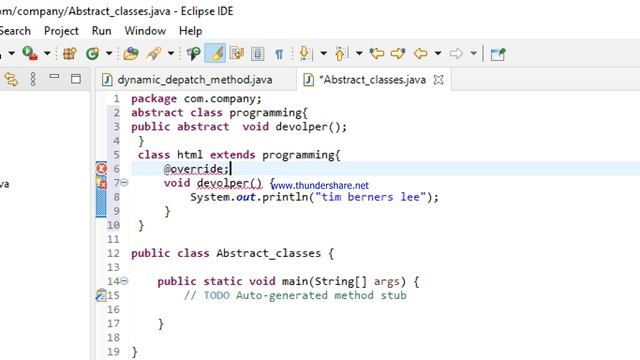Click the Open Type icon
This screenshot has width=640, height=360.
131,53
